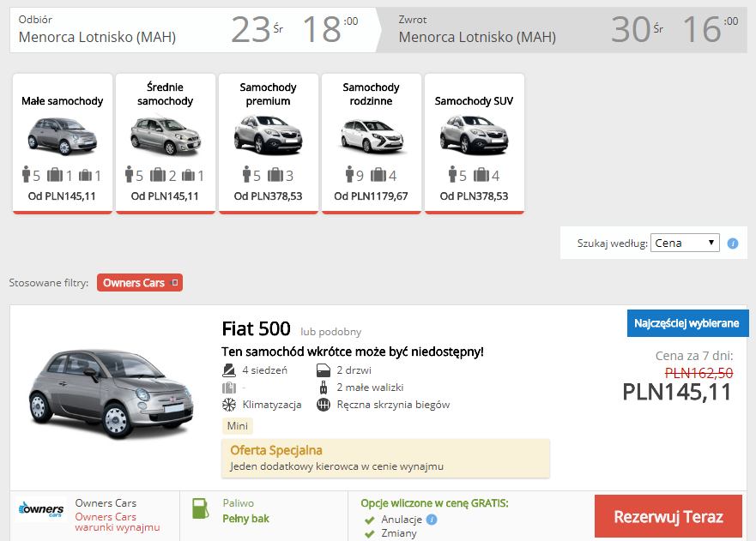Choose the Samochody premium category
The width and height of the screenshot is (756, 541).
coord(268,143)
